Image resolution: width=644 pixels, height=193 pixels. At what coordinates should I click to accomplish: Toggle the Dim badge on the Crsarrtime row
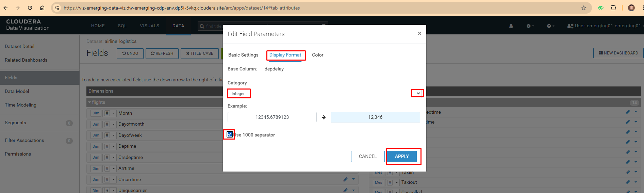coord(96,179)
